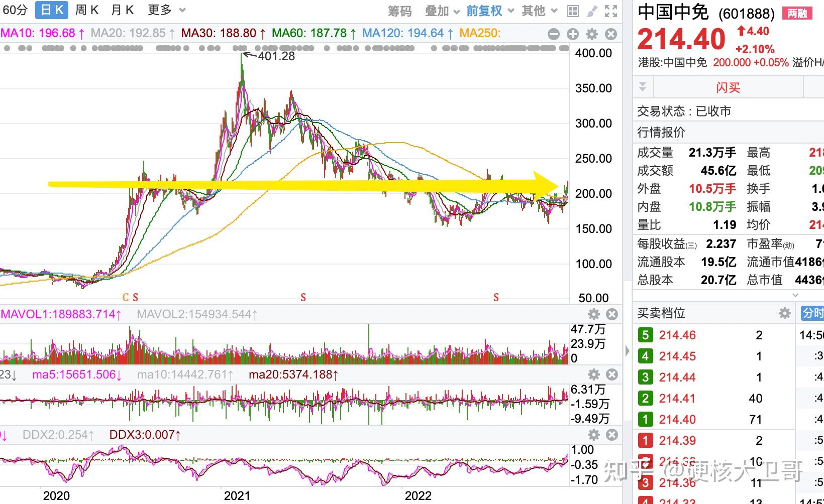Open the 更多 periods dropdown
Screen dimensions: 824x504
tap(167, 10)
